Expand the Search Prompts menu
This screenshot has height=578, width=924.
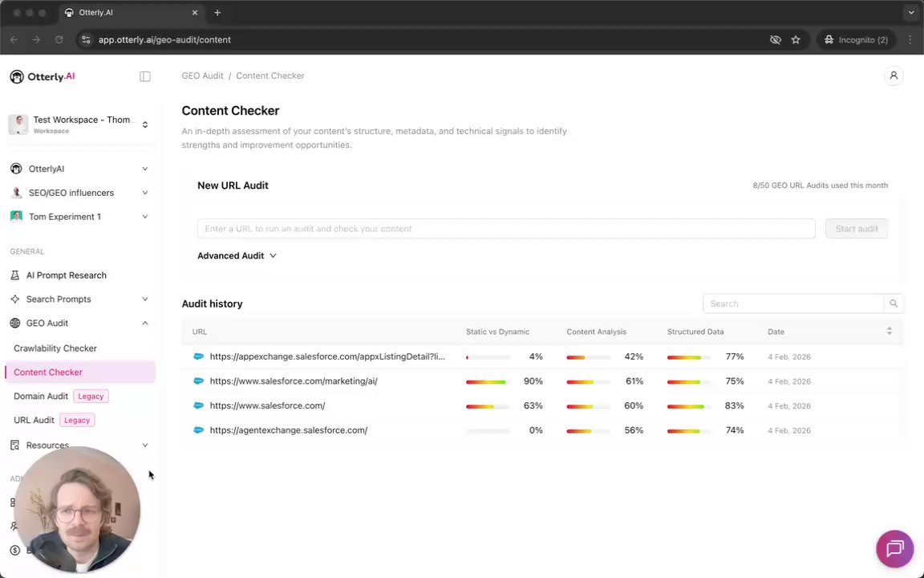[x=145, y=299]
